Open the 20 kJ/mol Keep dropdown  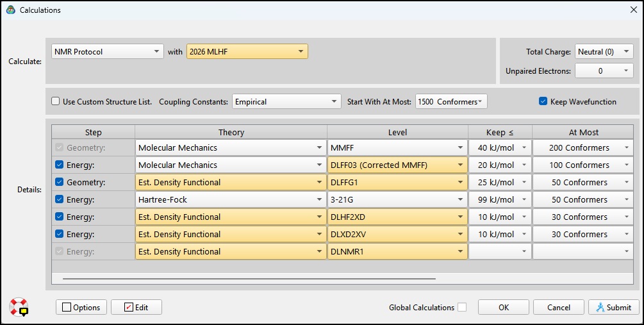click(500, 165)
